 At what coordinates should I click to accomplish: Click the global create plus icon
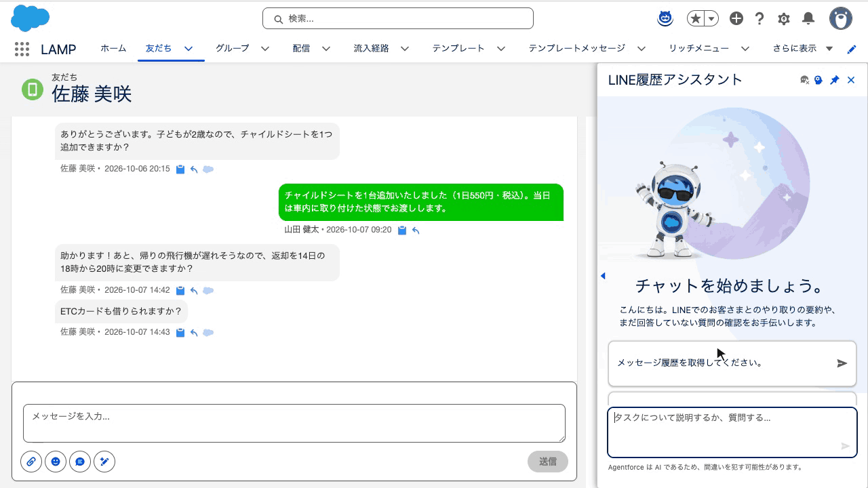(x=736, y=18)
